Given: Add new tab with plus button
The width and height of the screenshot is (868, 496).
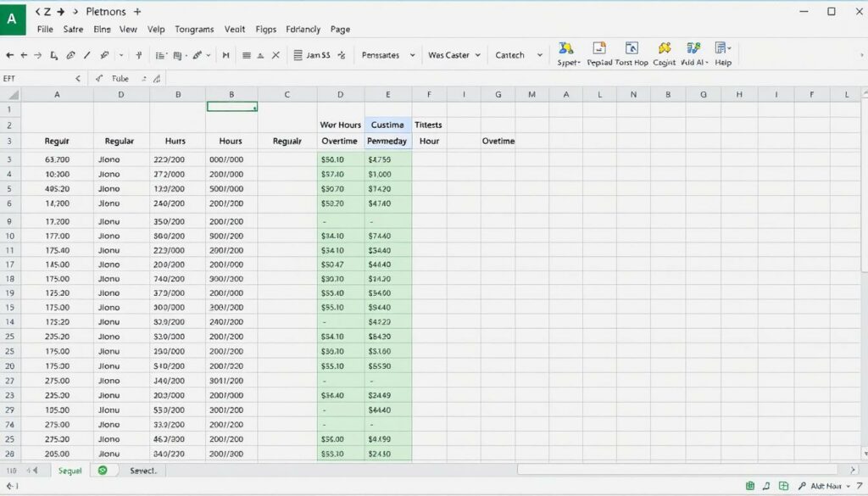Looking at the screenshot, I should (137, 12).
